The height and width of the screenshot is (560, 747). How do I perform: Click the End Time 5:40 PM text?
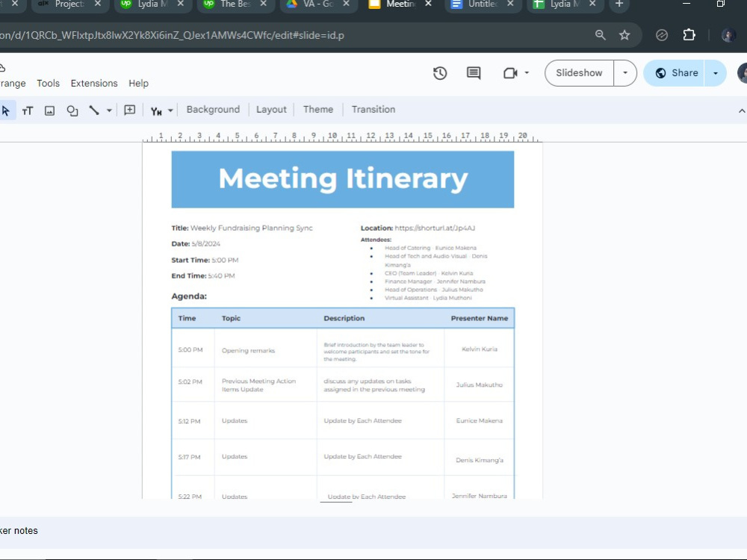203,276
